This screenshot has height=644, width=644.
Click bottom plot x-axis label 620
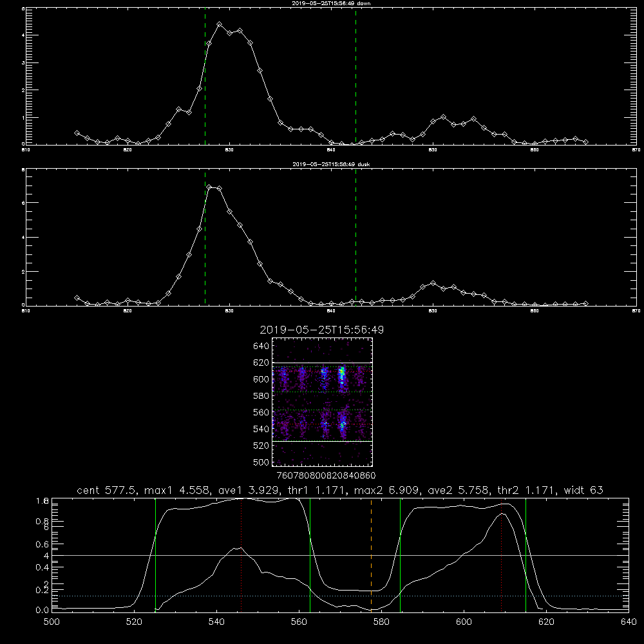pyautogui.click(x=546, y=622)
